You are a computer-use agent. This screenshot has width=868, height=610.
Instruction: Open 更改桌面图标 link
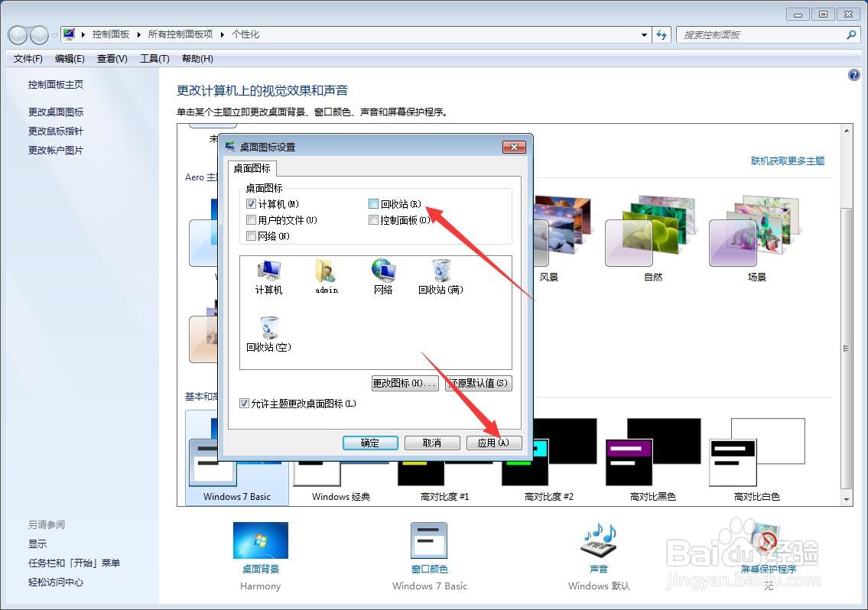click(56, 112)
